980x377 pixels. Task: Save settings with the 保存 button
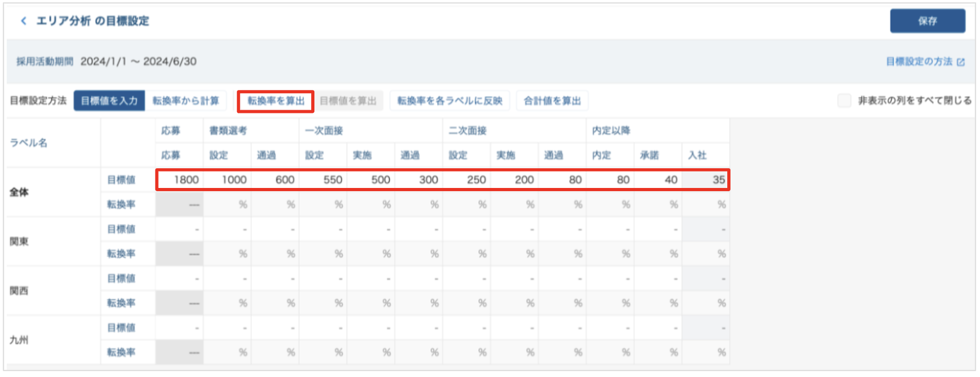[927, 21]
